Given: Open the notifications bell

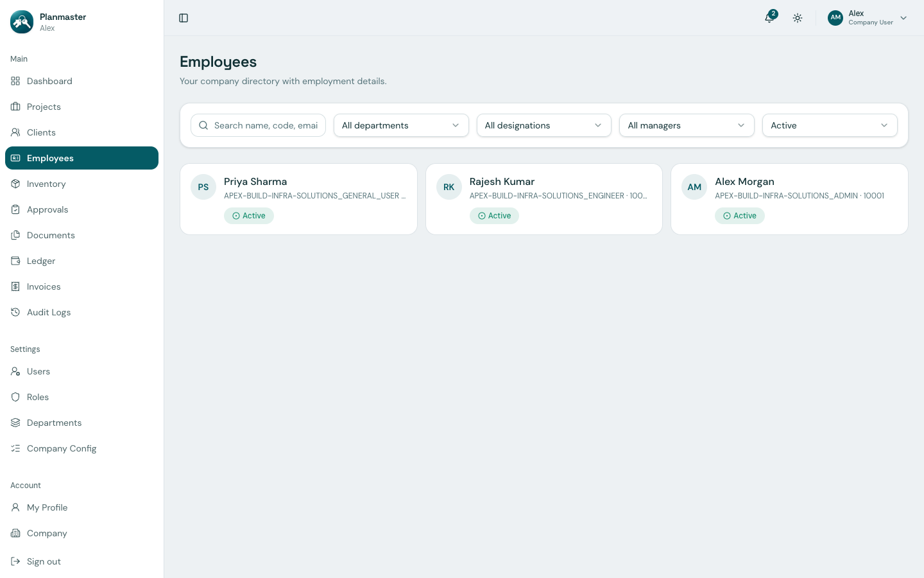Looking at the screenshot, I should [769, 18].
